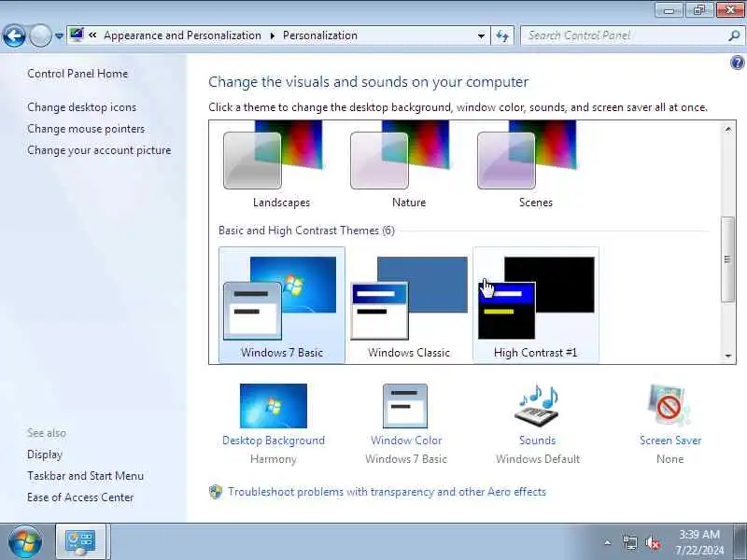Click the Harmony background label

point(274,459)
